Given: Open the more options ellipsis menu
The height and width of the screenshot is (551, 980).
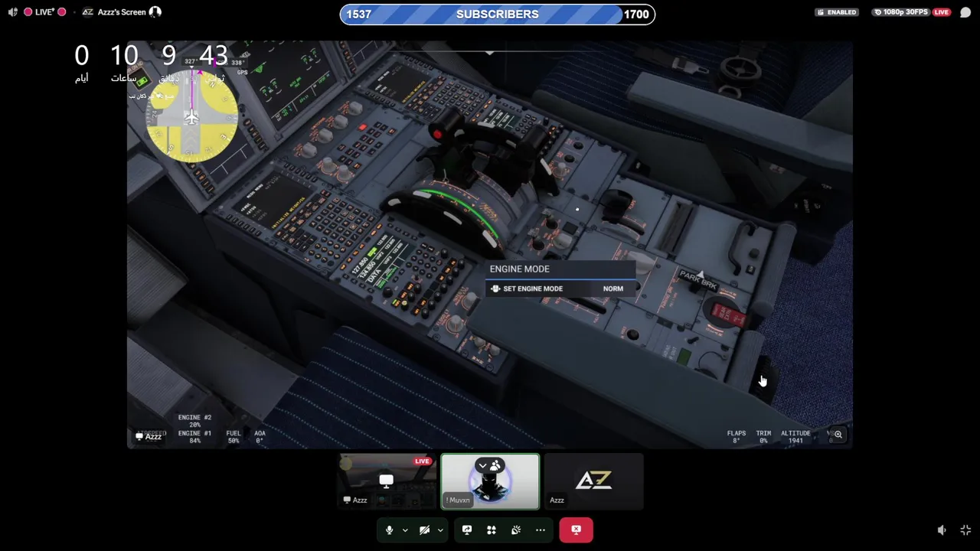Looking at the screenshot, I should click(541, 530).
